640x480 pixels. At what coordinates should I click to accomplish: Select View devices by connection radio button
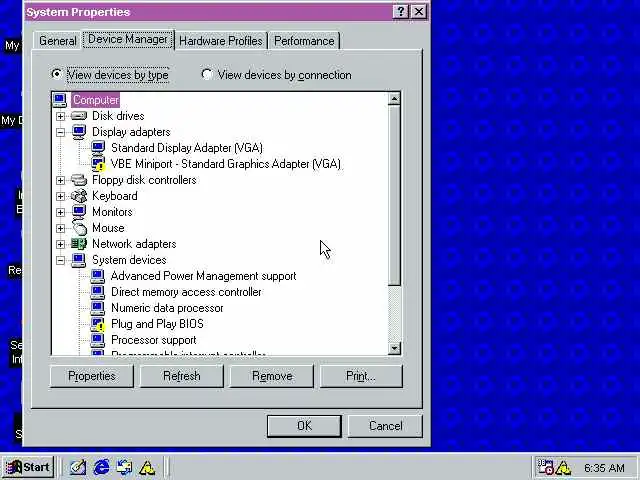[207, 74]
